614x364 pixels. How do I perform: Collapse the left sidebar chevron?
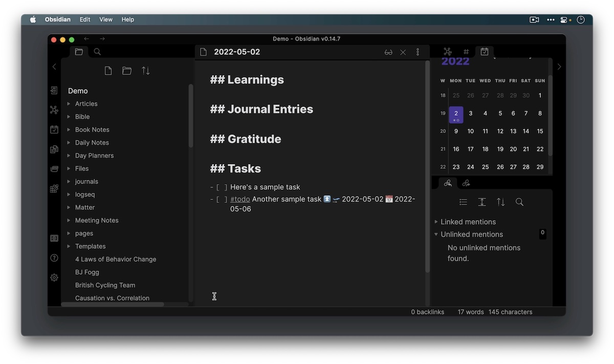coord(54,67)
